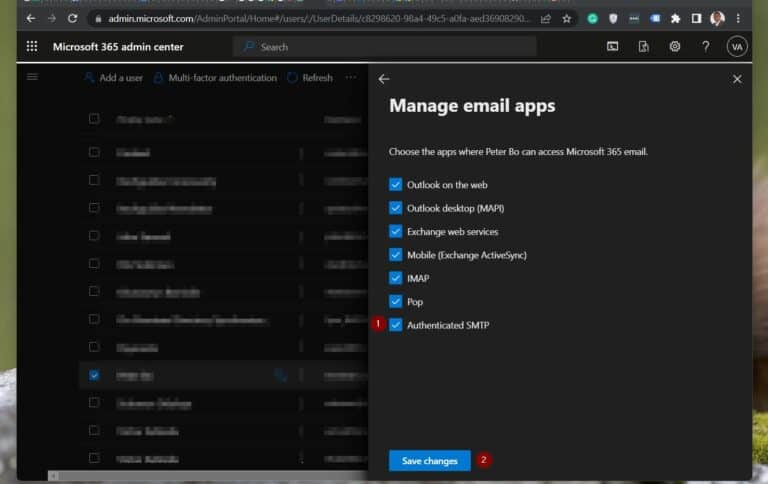Screen dimensions: 768x484
Task: Open the Chrome three-dot menu
Action: [x=738, y=19]
